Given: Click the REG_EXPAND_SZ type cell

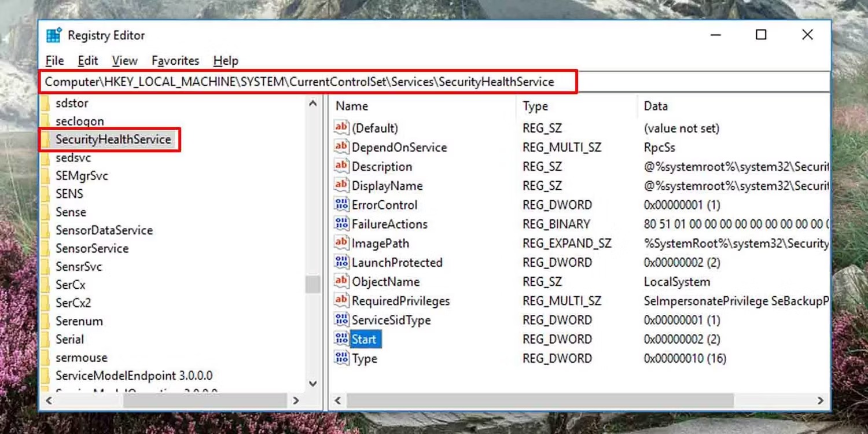Looking at the screenshot, I should tap(567, 243).
